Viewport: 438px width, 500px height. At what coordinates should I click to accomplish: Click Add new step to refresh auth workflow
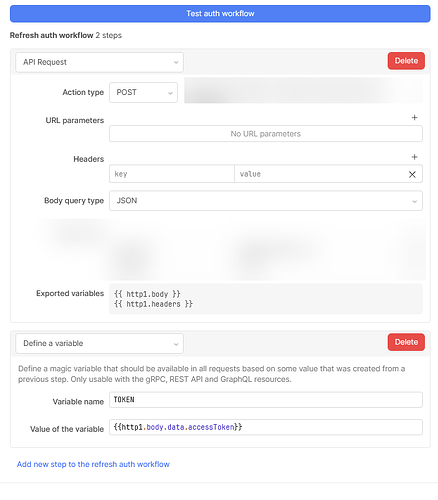point(93,464)
